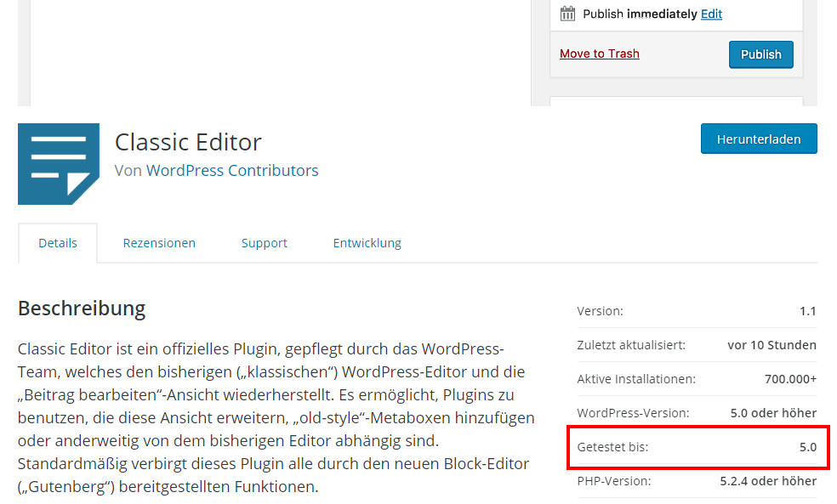Click the 'Publish immediately' text
This screenshot has width=837, height=504.
point(640,14)
